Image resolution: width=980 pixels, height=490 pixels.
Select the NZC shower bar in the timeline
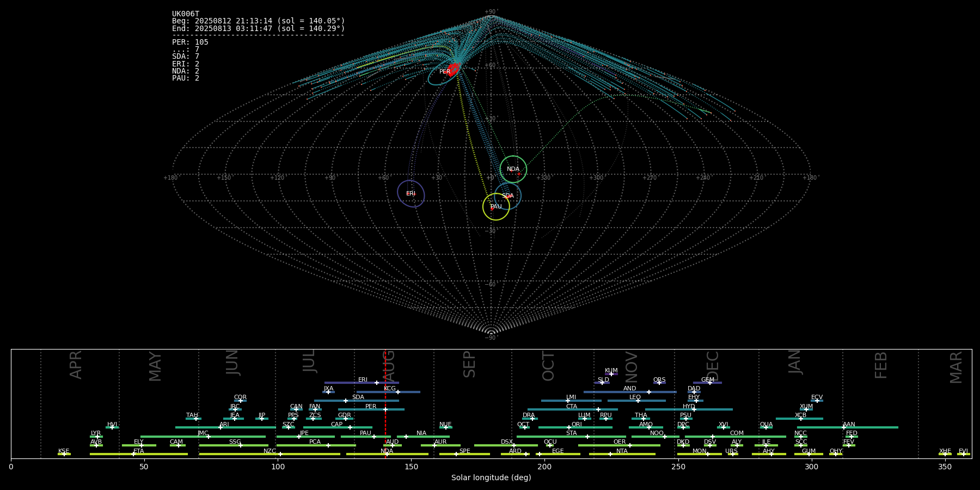pyautogui.click(x=269, y=454)
